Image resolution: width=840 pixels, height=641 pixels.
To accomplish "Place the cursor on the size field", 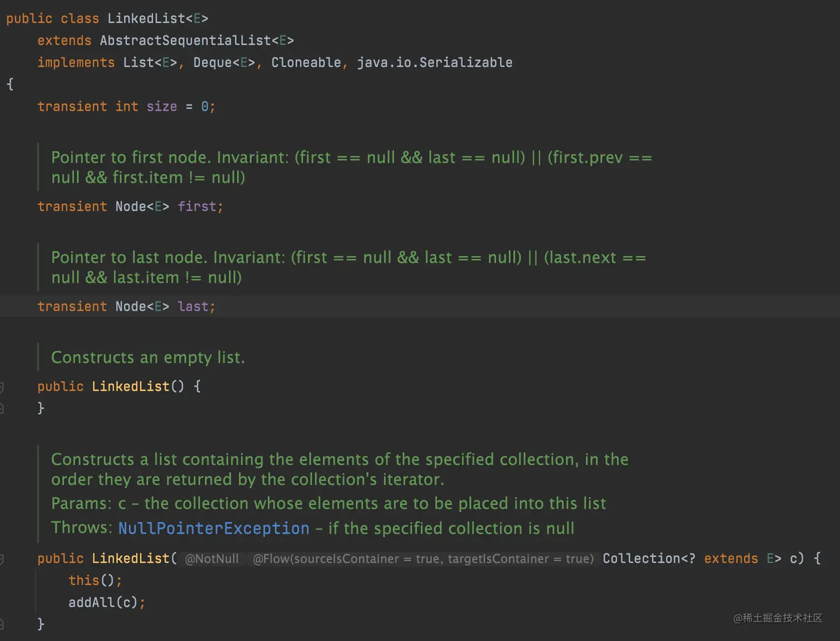I will [x=162, y=107].
